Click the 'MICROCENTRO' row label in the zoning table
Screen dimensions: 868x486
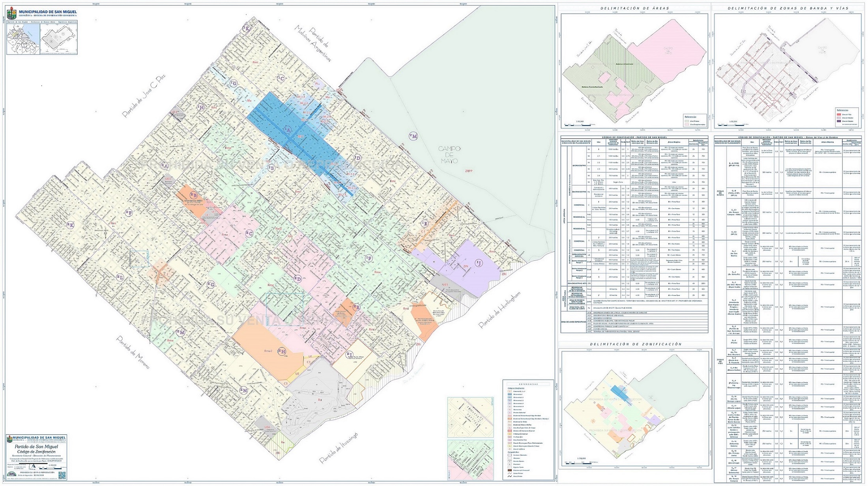click(x=580, y=166)
